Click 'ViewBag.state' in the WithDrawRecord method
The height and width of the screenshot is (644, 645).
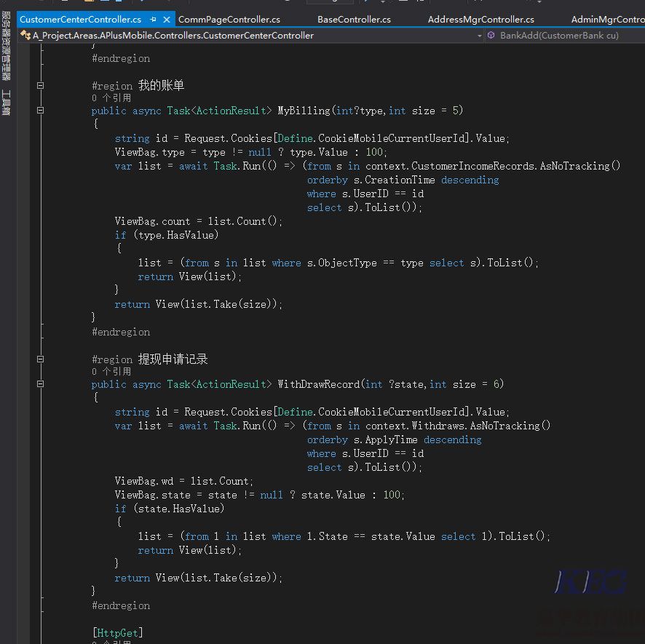pos(152,495)
